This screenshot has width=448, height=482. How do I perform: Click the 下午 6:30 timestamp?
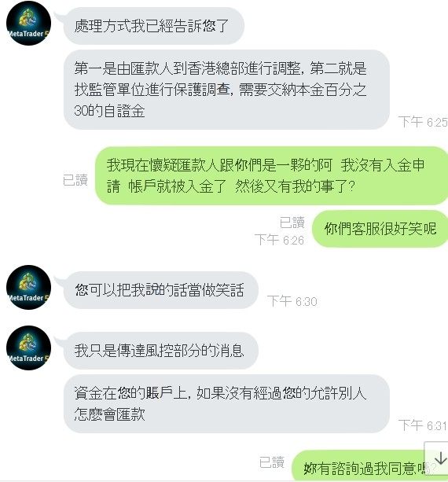click(292, 301)
